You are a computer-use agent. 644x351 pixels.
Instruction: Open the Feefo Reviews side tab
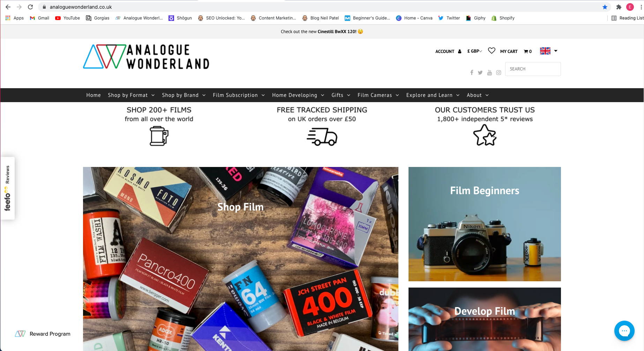[7, 188]
